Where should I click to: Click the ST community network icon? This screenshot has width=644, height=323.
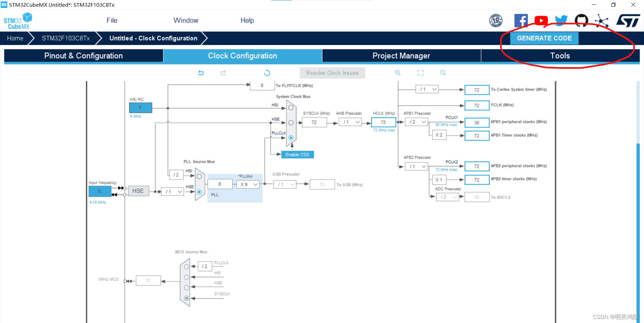(601, 20)
